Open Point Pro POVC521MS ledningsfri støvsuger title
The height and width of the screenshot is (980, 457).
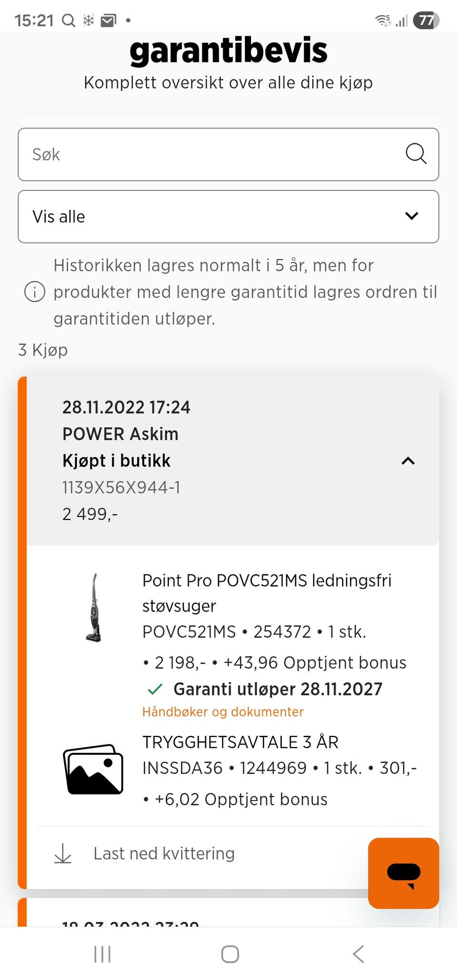(267, 593)
